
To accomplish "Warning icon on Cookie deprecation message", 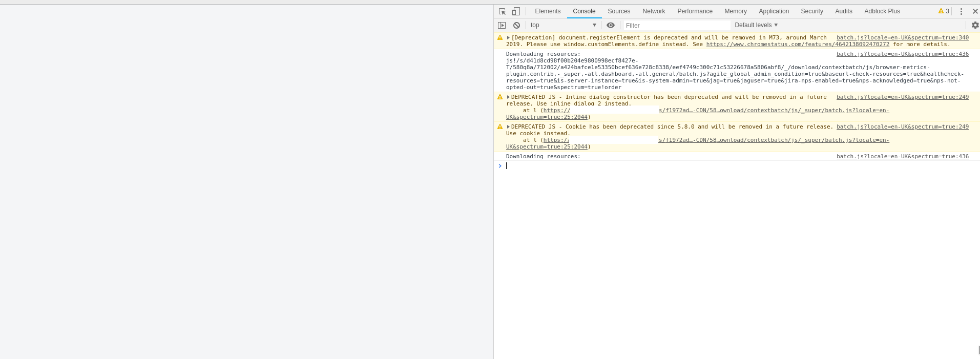I will point(500,127).
